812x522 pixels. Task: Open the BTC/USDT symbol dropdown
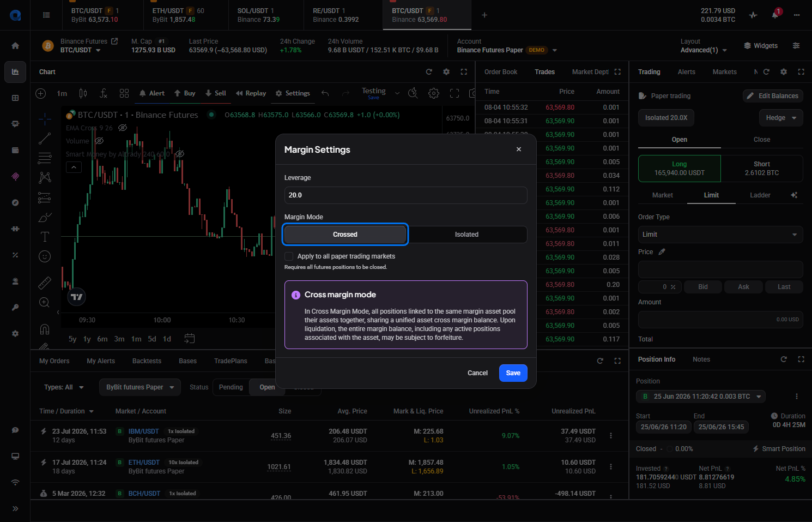[x=81, y=50]
